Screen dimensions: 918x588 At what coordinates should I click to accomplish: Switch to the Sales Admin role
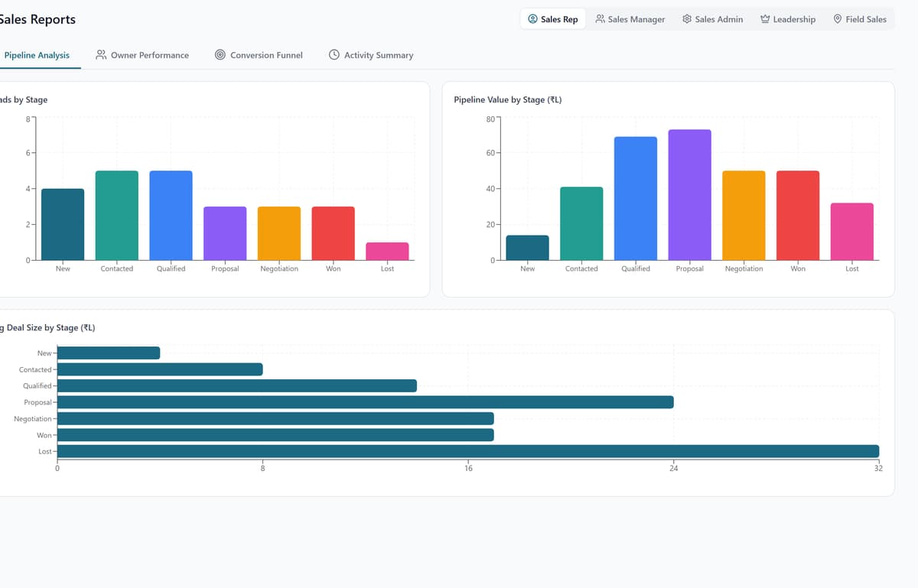(713, 19)
